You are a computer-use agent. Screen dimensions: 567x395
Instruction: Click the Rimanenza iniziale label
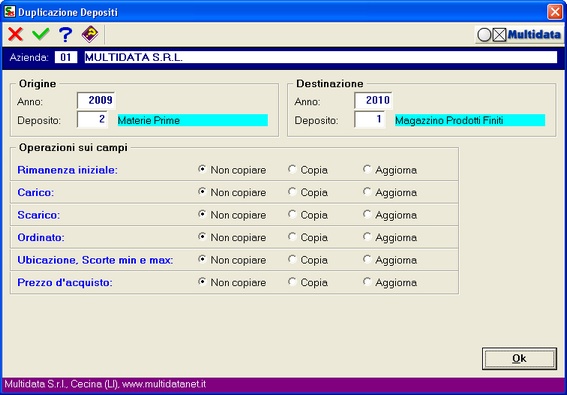tap(68, 170)
